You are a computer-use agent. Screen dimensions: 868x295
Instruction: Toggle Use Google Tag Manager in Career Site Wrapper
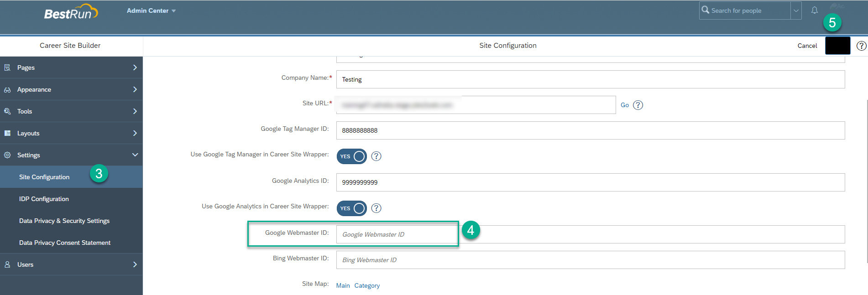[x=352, y=156]
